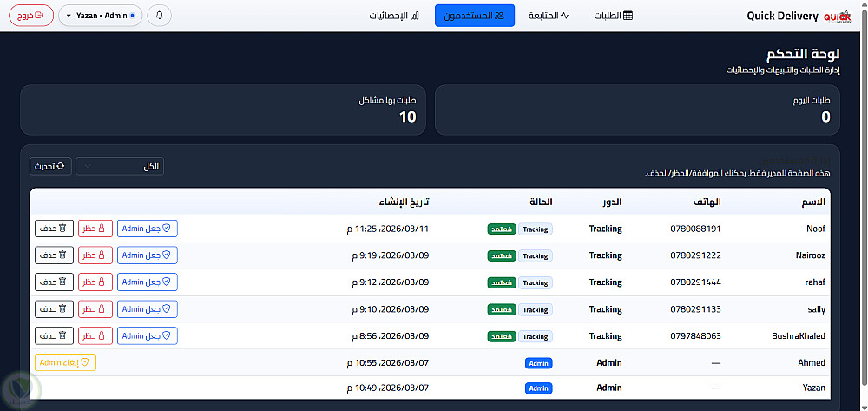This screenshot has width=868, height=411.
Task: Click the لوحة التحكم page heading
Action: tap(803, 54)
